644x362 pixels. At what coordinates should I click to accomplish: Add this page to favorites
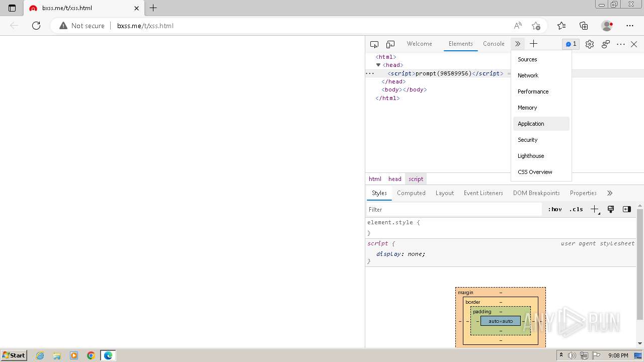click(x=536, y=26)
